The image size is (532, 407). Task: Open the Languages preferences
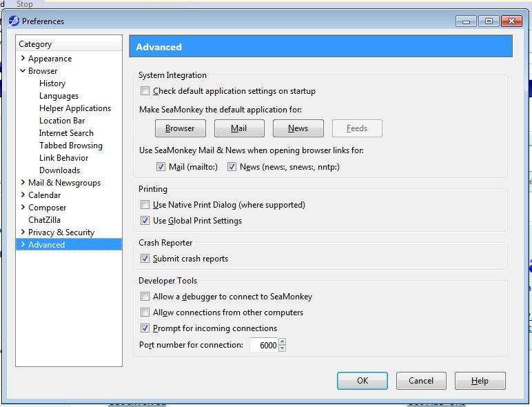59,96
